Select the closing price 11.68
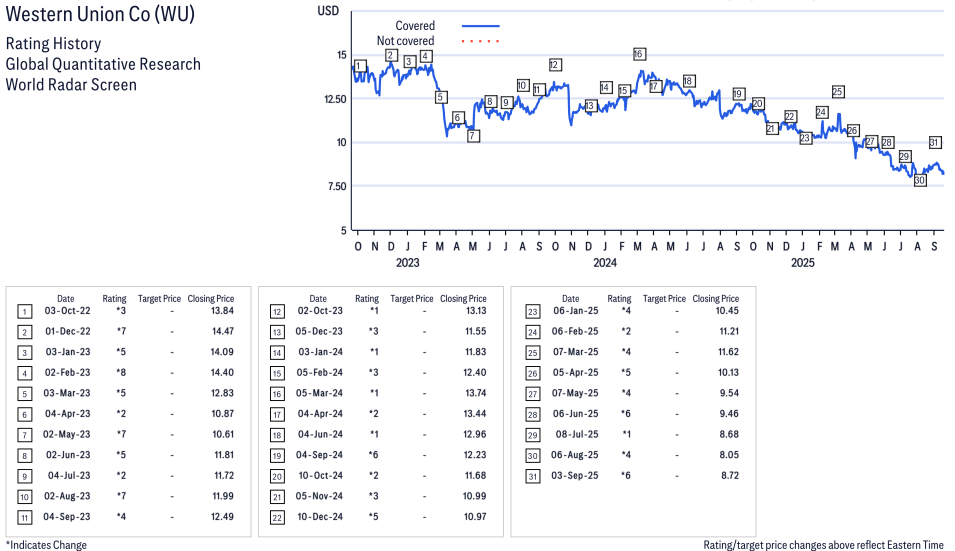The height and width of the screenshot is (551, 955). click(476, 476)
